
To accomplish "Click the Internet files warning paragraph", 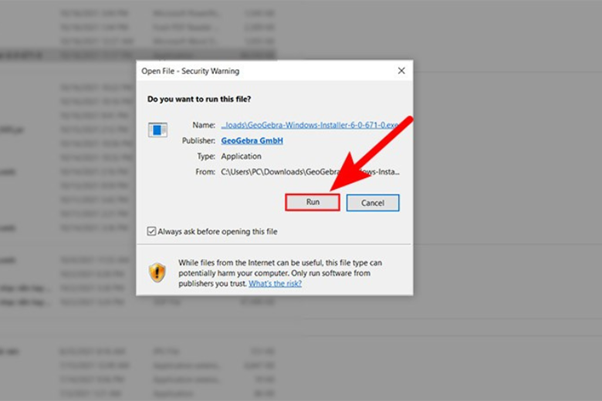I will coord(280,273).
